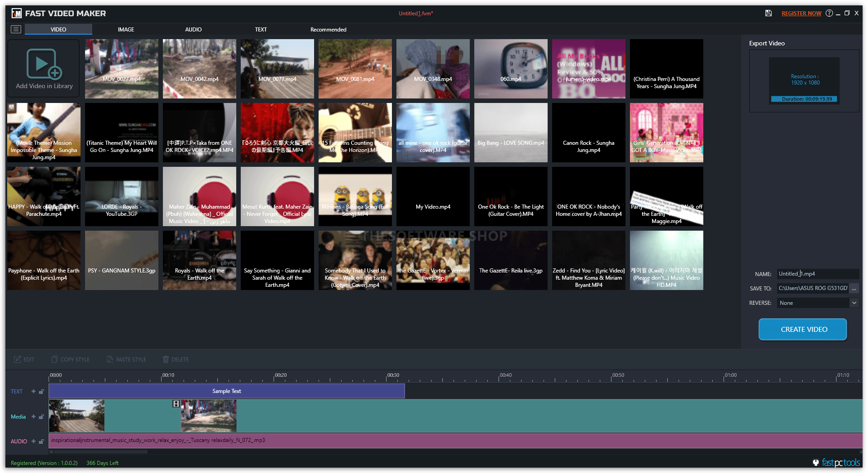Select the MOV_0081.mp4 thumbnail
The image size is (868, 473).
point(355,69)
